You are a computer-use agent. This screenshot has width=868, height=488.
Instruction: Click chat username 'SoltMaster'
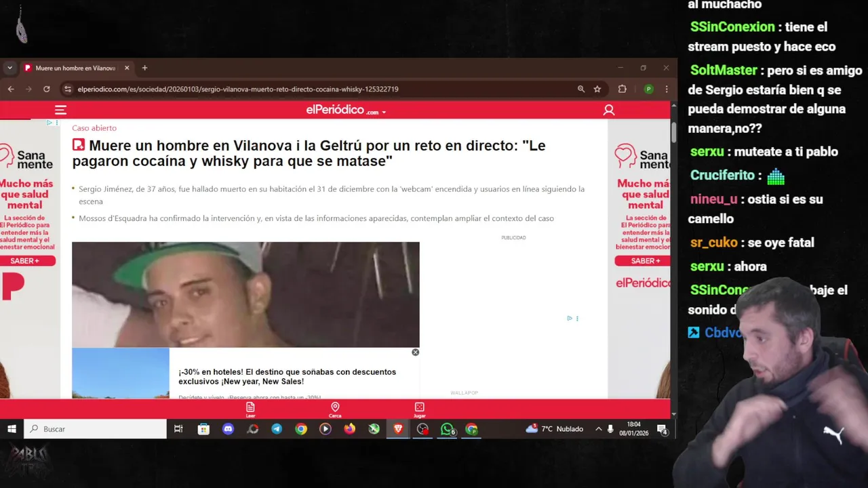[724, 70]
